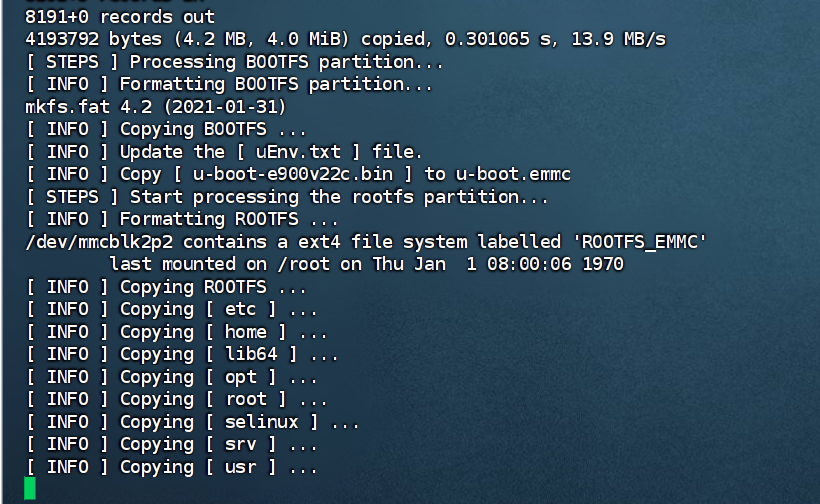Image resolution: width=820 pixels, height=504 pixels.
Task: Click the 'Thu Jan 1 08:00:06 1970' timestamp
Action: tap(498, 264)
